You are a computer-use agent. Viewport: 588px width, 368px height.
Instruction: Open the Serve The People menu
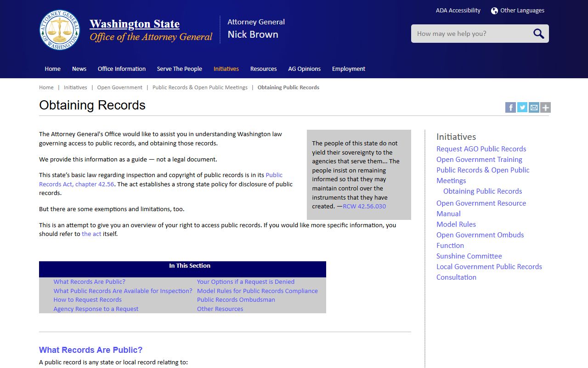[180, 69]
